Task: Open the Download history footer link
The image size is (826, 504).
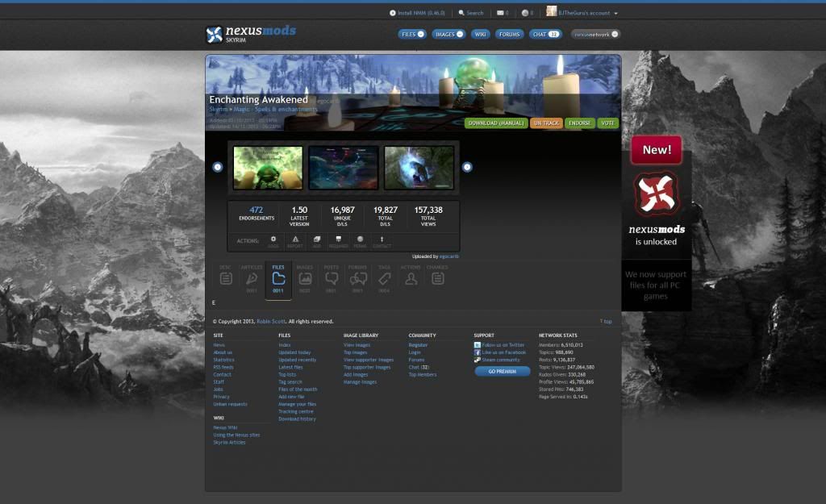Action: [297, 419]
